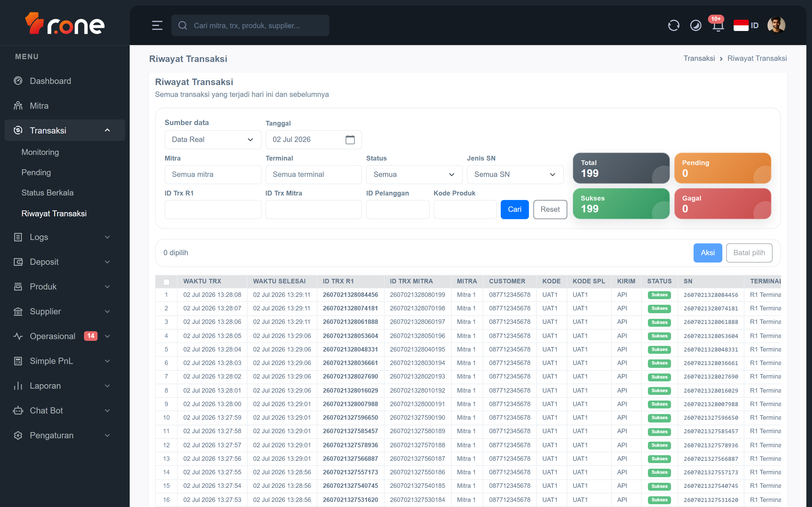Image resolution: width=812 pixels, height=507 pixels.
Task: Click the Mitra people icon in sidebar
Action: [x=18, y=106]
